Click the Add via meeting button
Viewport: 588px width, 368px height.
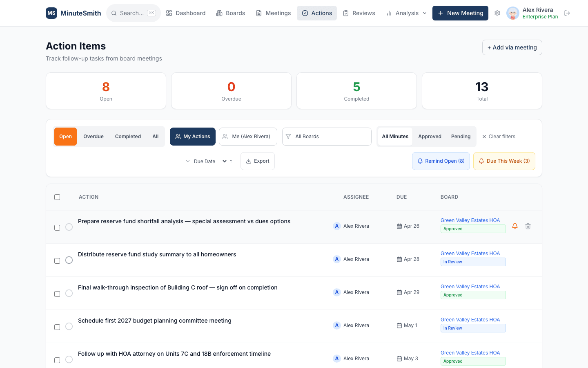click(x=512, y=47)
